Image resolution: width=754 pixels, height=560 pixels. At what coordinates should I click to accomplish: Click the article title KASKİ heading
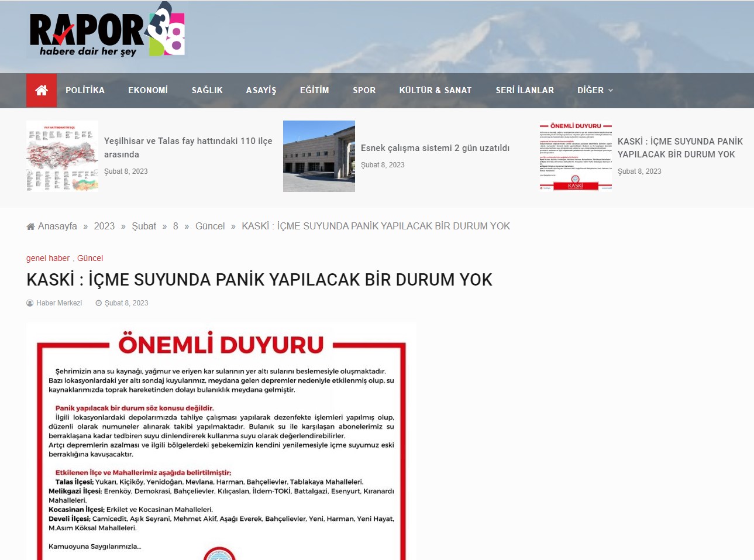click(259, 280)
